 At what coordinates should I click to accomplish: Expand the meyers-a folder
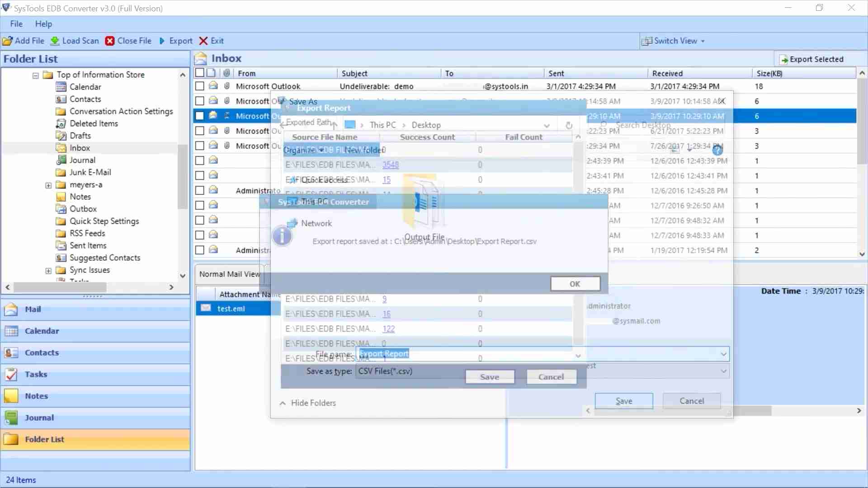48,185
